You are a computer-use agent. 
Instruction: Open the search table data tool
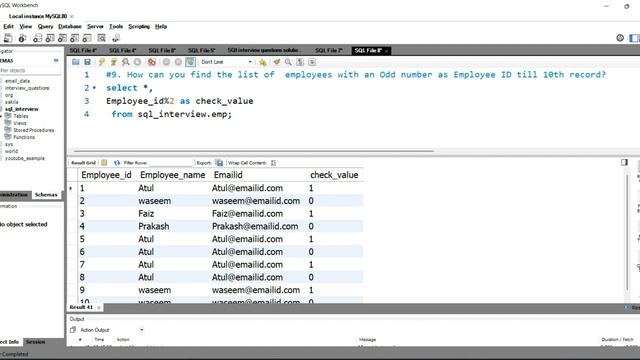click(101, 38)
